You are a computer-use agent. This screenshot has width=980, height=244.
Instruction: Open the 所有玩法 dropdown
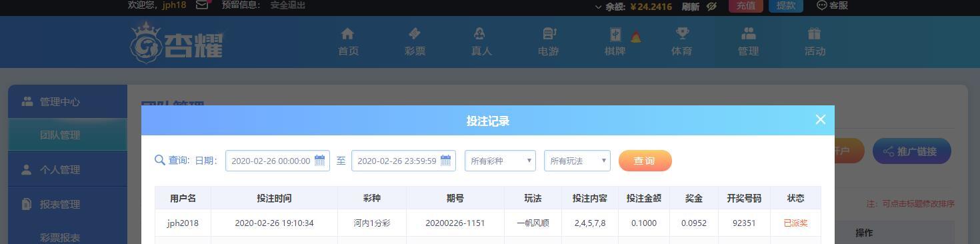tap(577, 161)
